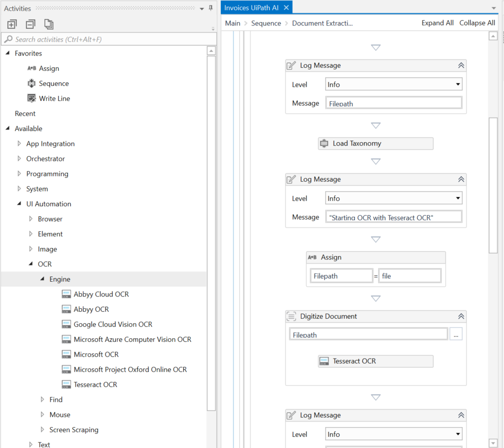Collapse the Engine node
504x448 pixels.
pos(43,279)
